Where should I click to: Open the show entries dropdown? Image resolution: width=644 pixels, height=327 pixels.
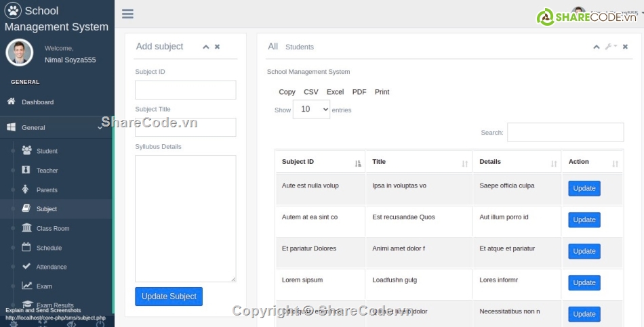[311, 110]
